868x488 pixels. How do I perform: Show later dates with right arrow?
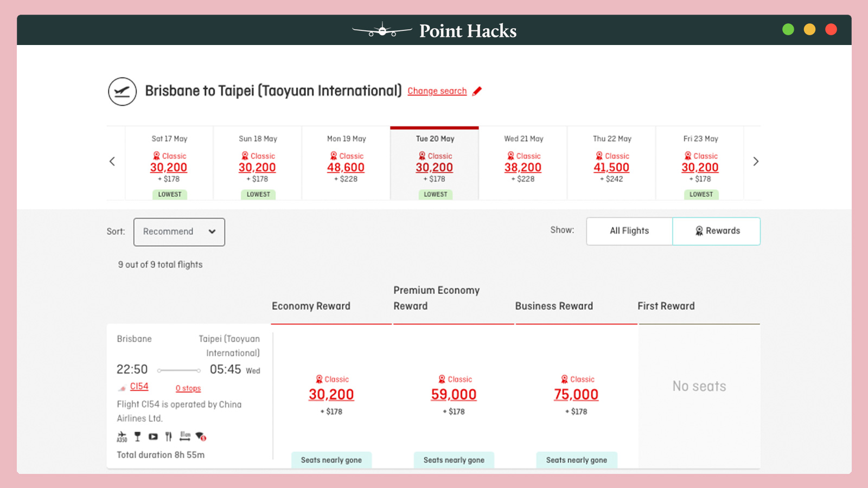click(756, 162)
